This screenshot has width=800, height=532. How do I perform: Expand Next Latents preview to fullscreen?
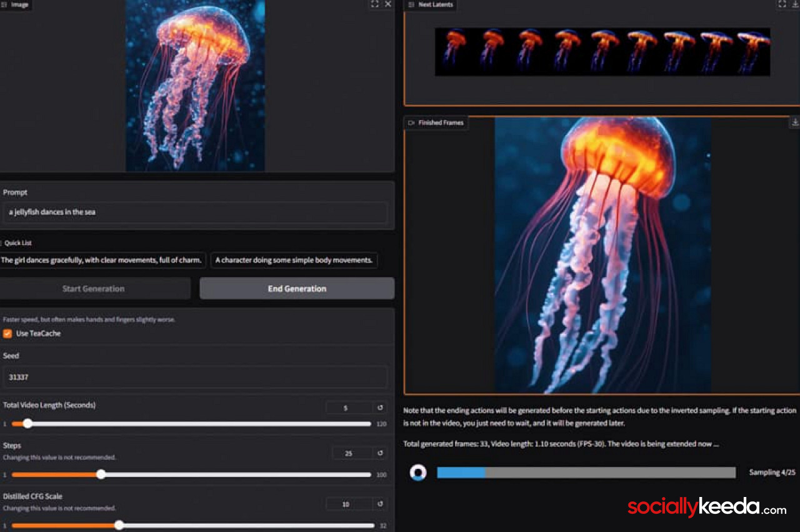click(x=782, y=4)
